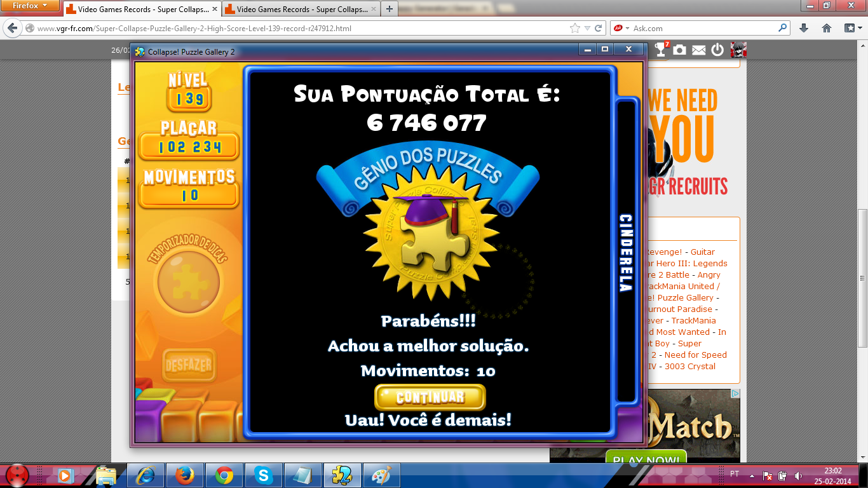Click the hint timer puzzle piece
Screen dimensions: 868x488
tap(188, 281)
